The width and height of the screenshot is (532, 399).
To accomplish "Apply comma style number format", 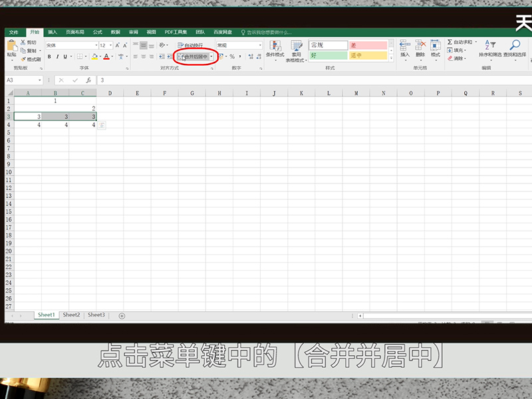I will click(240, 57).
